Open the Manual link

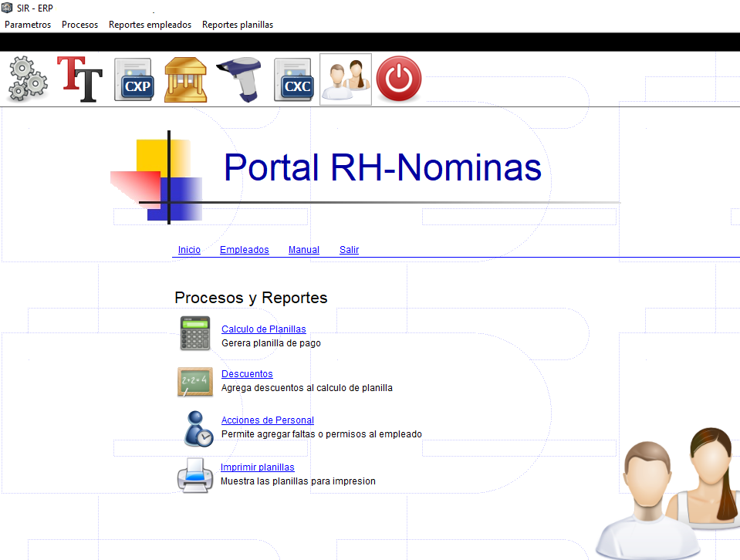coord(304,250)
